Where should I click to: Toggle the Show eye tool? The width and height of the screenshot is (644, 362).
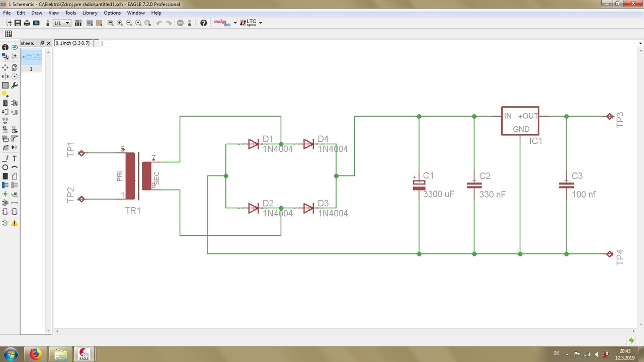(15, 47)
